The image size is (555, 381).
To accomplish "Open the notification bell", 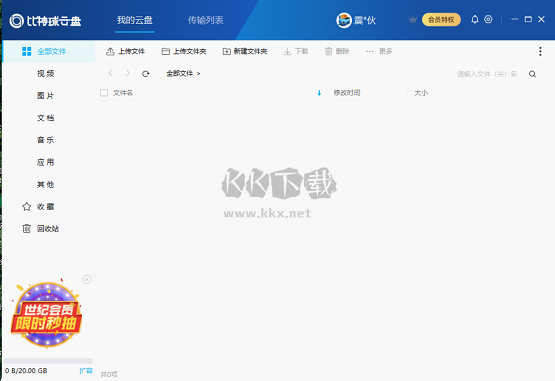I will tap(475, 19).
